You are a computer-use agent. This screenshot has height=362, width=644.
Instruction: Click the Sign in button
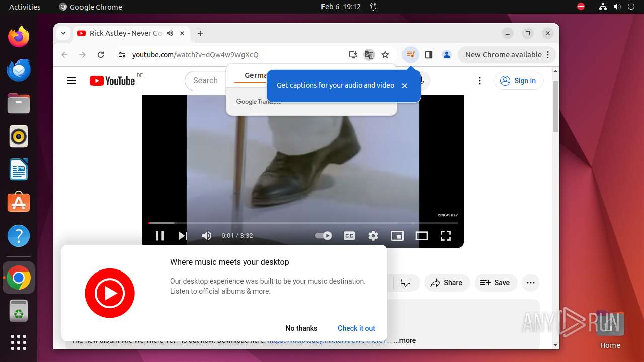click(519, 81)
